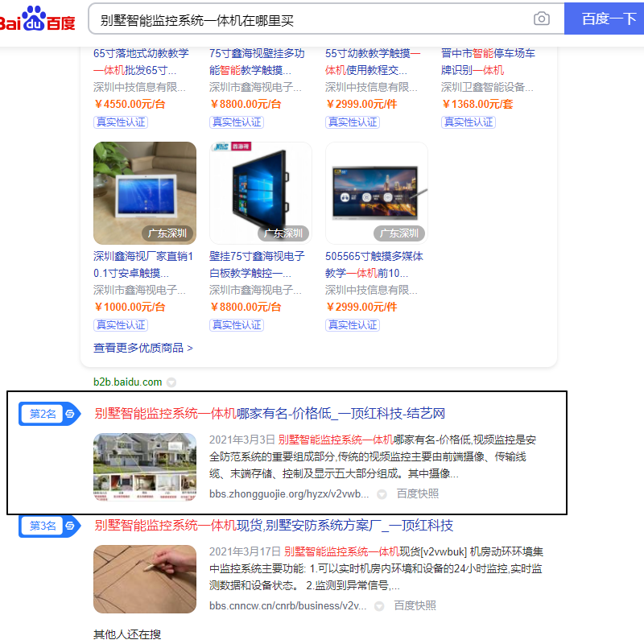644x644 pixels.
Task: Click the ¥1368.00元/套 price
Action: click(477, 105)
